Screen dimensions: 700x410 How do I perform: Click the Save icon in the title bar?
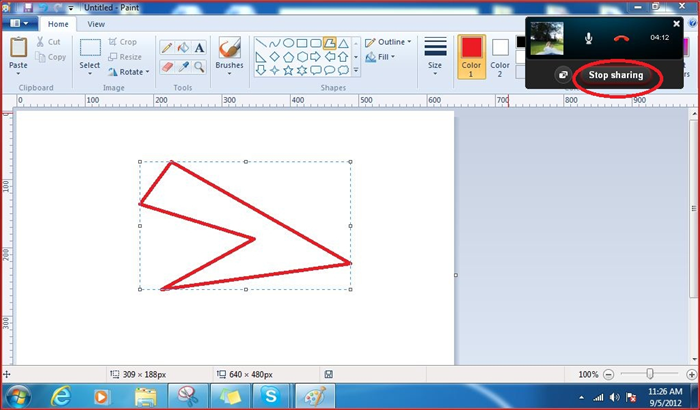pos(28,7)
